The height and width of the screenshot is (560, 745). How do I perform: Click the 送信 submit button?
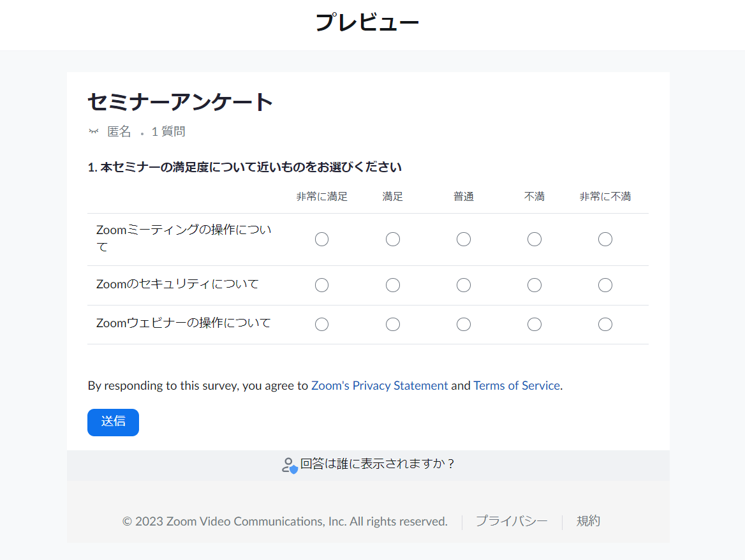113,422
